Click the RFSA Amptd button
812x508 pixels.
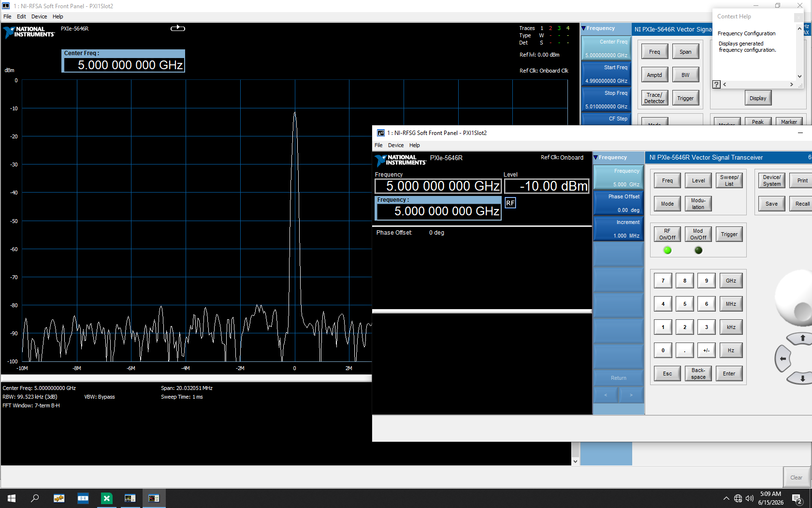click(x=654, y=75)
